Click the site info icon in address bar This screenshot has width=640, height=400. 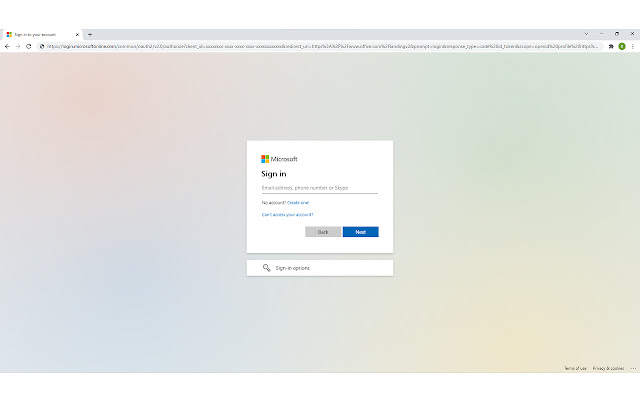pyautogui.click(x=42, y=47)
